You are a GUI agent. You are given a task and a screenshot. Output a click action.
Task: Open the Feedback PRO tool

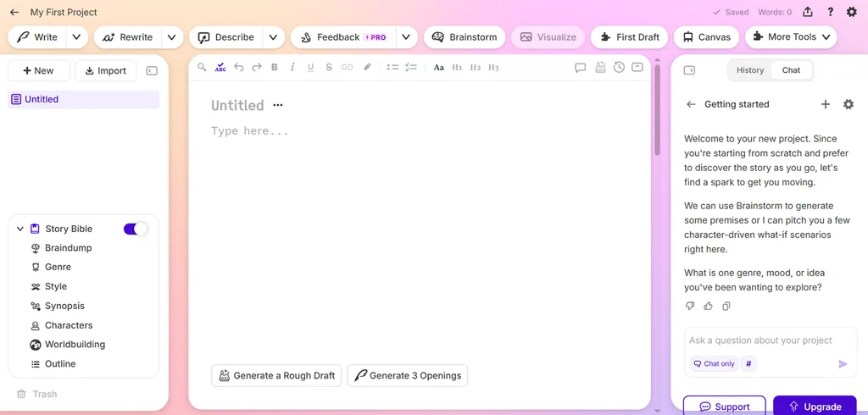[343, 37]
